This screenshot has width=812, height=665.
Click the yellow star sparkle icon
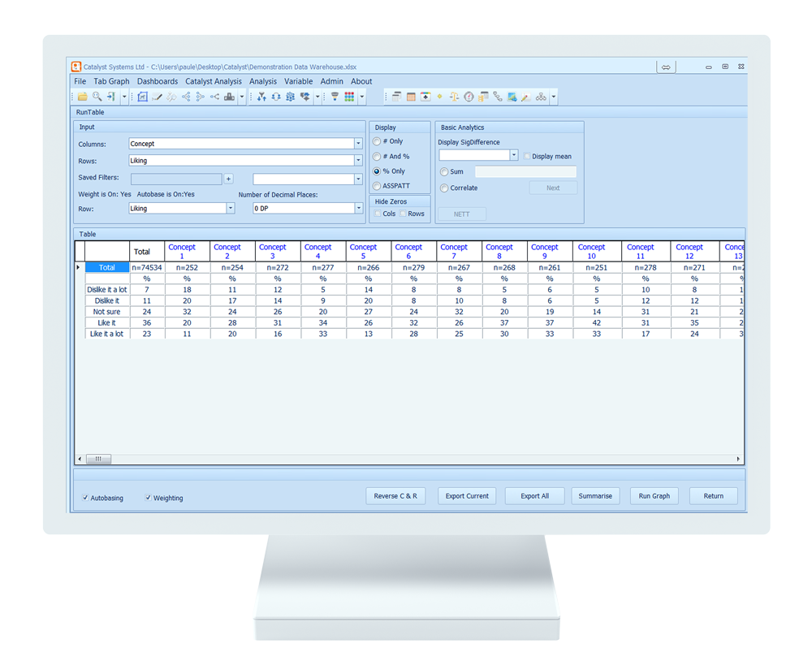(x=439, y=97)
